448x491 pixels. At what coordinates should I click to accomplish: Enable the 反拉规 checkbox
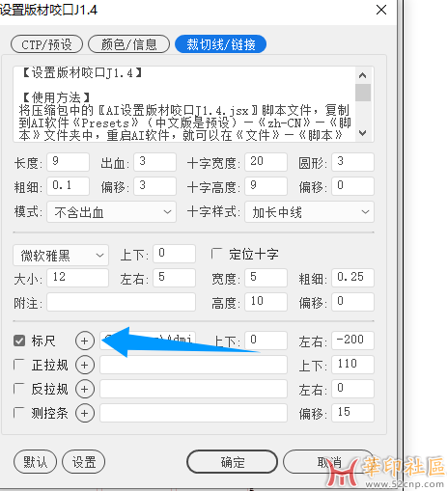(19, 389)
